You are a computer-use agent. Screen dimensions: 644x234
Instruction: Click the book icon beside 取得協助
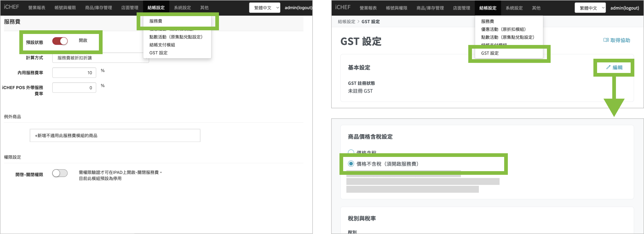[x=606, y=40]
